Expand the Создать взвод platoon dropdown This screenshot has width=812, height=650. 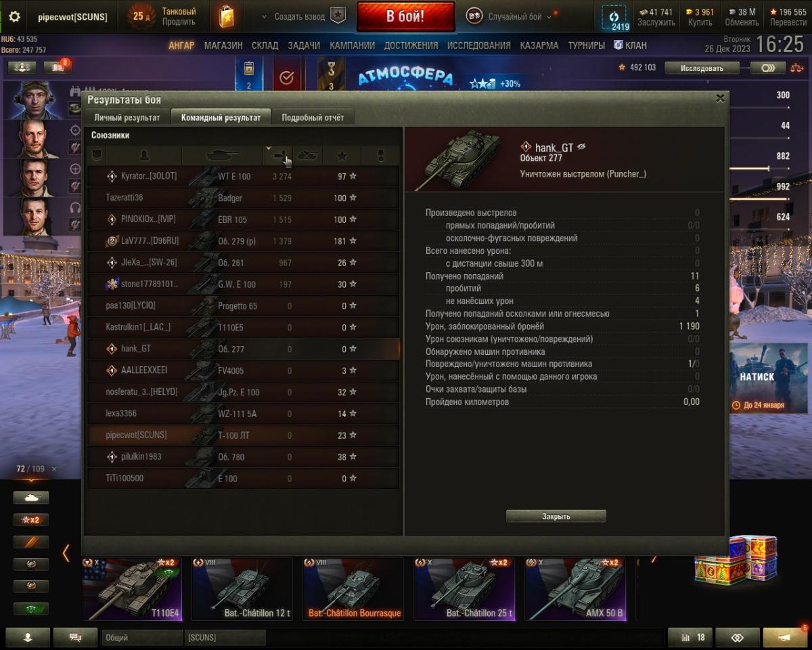click(x=264, y=17)
